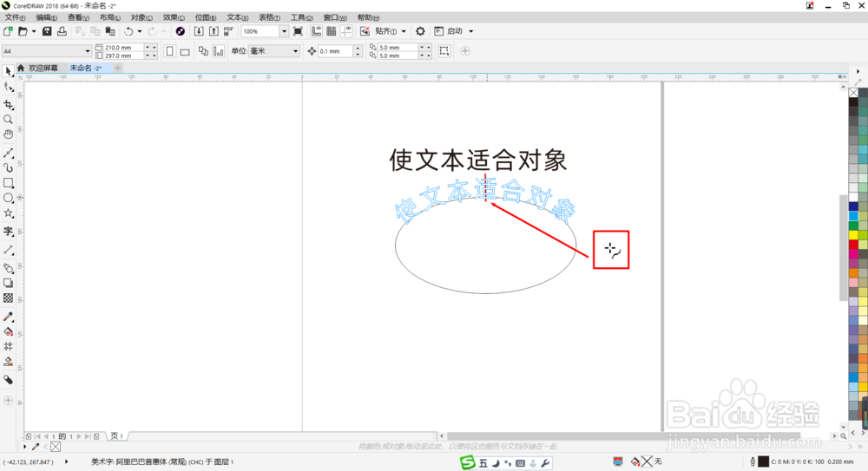This screenshot has width=868, height=471.
Task: Click the Paste icon in the toolbar
Action: (x=110, y=31)
